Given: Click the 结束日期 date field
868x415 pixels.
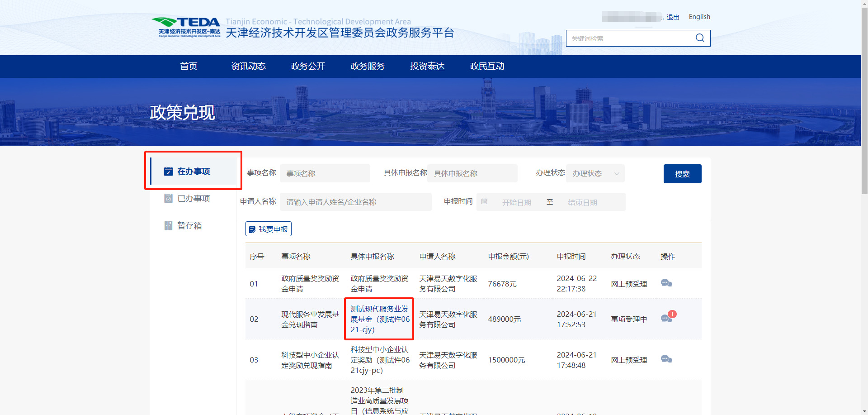Looking at the screenshot, I should tap(582, 202).
